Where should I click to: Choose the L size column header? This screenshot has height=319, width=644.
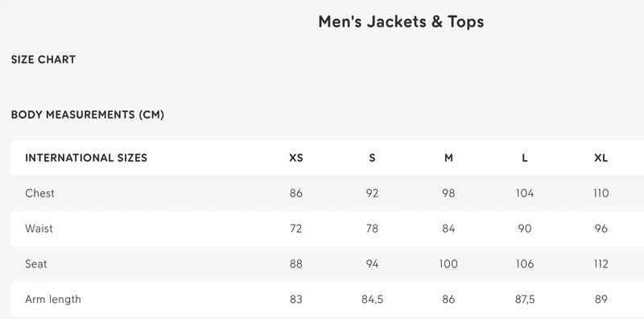(x=525, y=158)
